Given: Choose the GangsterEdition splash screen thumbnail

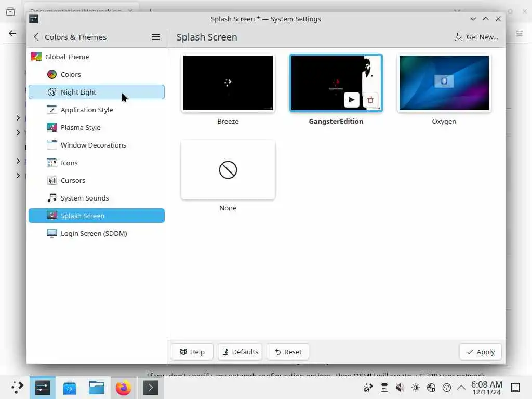Looking at the screenshot, I should pos(336,83).
